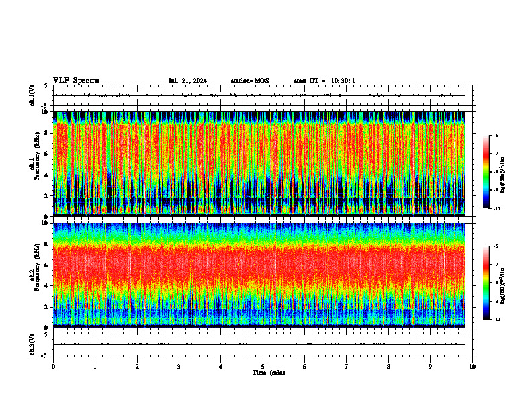Image resolution: width=532 pixels, height=411 pixels.
Task: Click the time-axis tick label "10"
Action: point(472,367)
